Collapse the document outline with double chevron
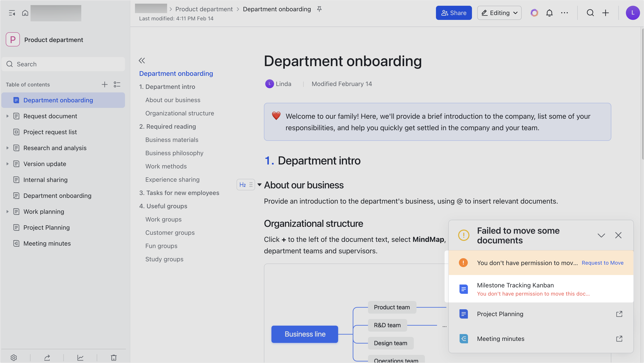 (x=142, y=61)
